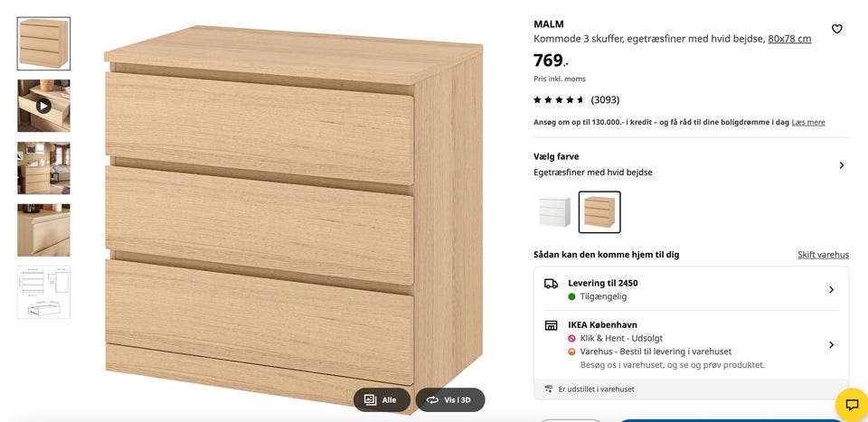This screenshot has height=422, width=868.
Task: Select the close-up drawer detail thumbnail
Action: coord(43,230)
